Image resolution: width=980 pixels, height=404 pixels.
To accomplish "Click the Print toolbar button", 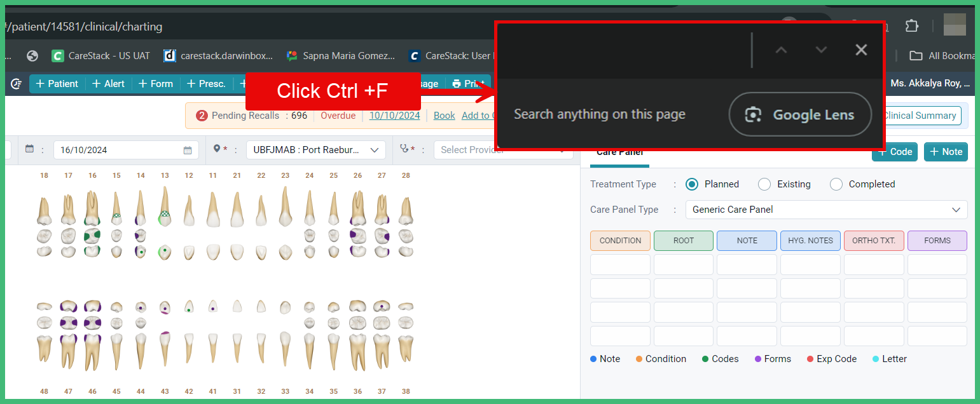I will coord(468,84).
